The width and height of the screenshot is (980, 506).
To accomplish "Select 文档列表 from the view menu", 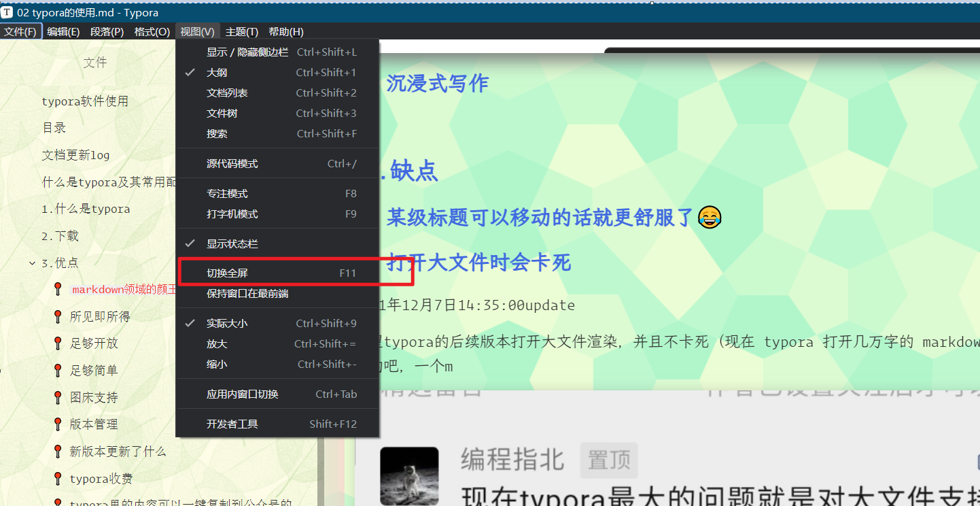I will [277, 93].
